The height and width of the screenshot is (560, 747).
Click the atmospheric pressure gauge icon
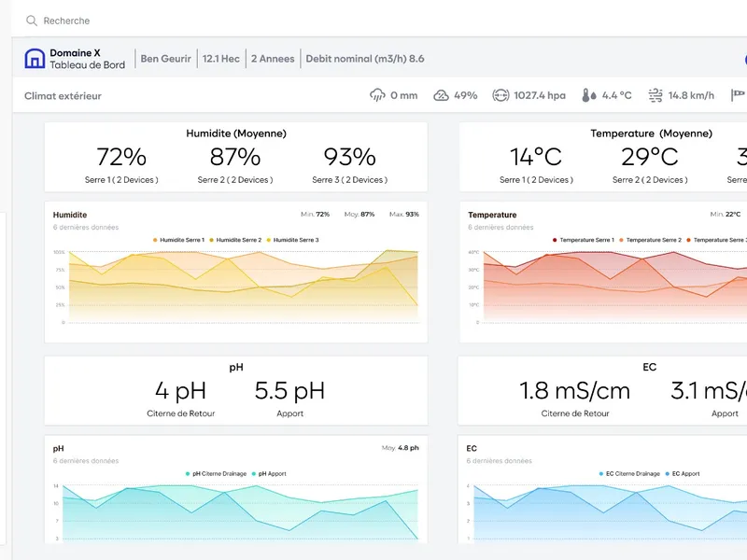pyautogui.click(x=500, y=95)
